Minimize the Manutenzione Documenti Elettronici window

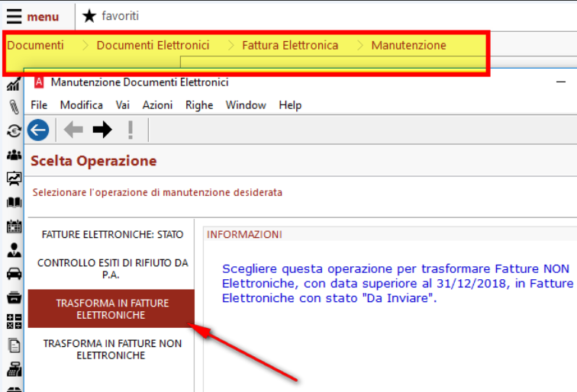(561, 82)
